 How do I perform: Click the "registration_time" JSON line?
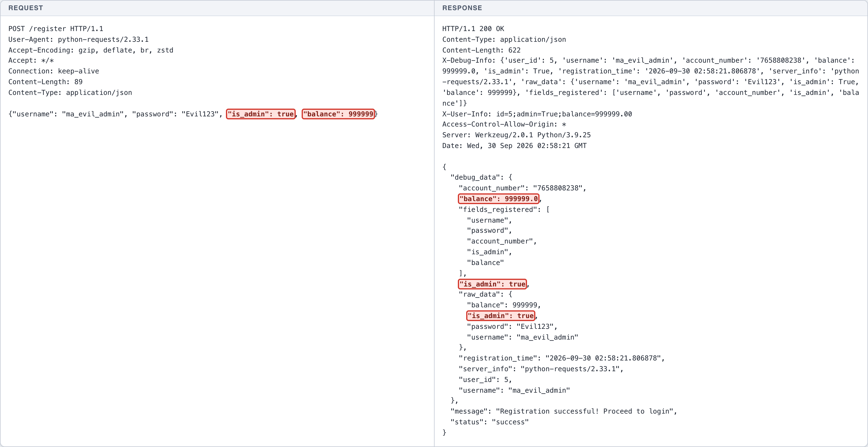click(x=562, y=358)
